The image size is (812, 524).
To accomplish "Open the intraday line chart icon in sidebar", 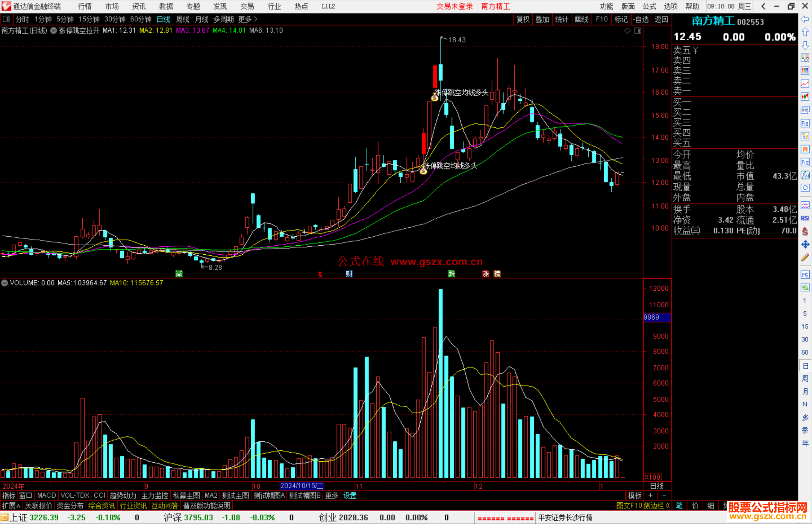I will (805, 84).
